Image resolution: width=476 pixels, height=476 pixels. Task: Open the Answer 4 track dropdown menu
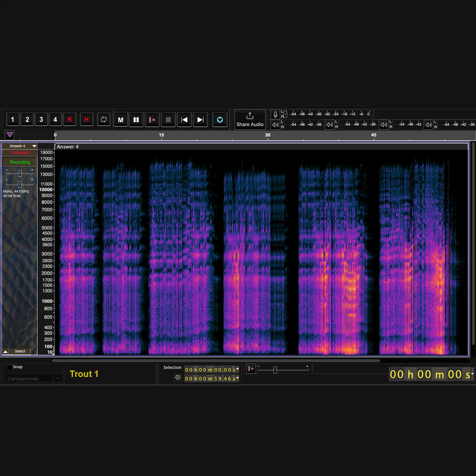click(34, 146)
